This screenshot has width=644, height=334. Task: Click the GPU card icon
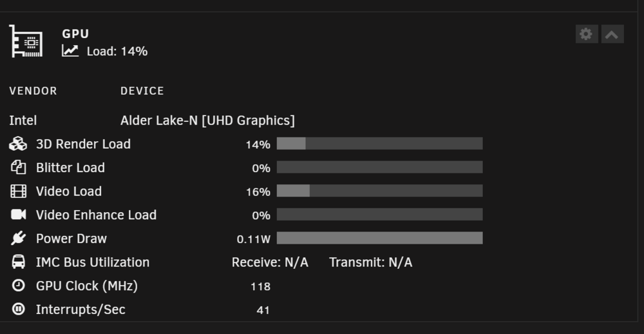tap(26, 41)
